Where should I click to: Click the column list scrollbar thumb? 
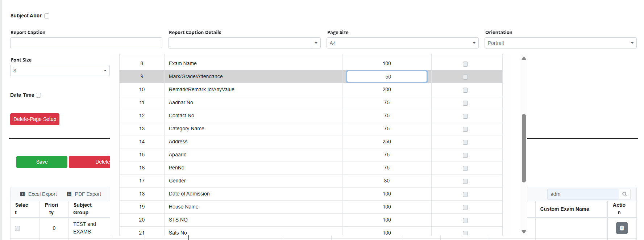tap(524, 148)
